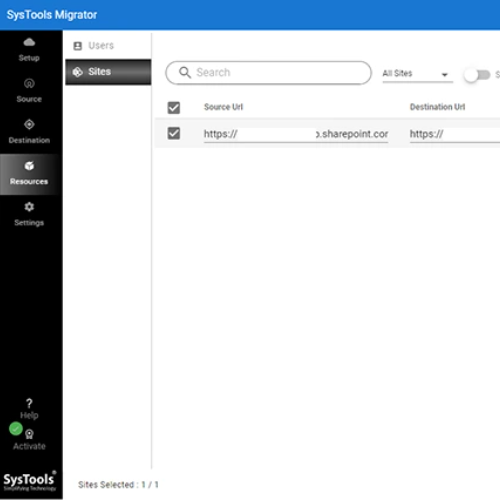Open the Source step icon
The width and height of the screenshot is (500, 500).
(29, 83)
